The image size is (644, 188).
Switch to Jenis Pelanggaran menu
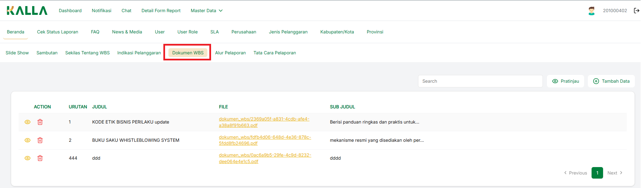288,32
